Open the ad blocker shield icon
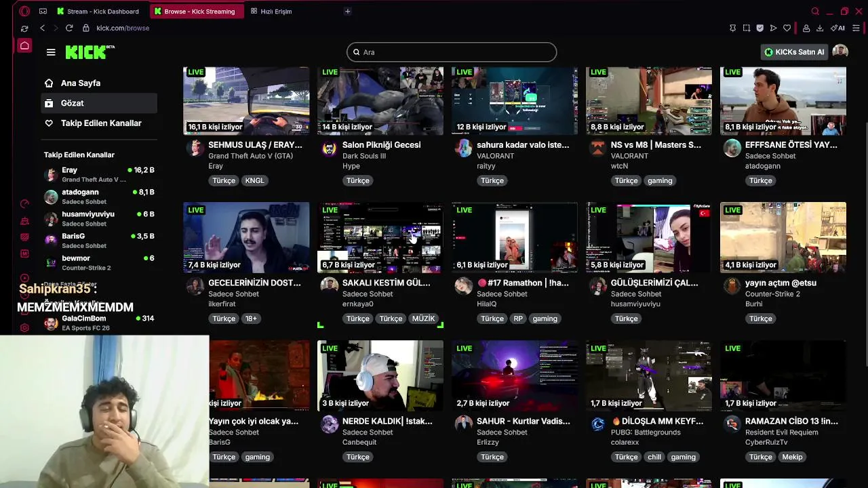The width and height of the screenshot is (868, 488). [760, 28]
